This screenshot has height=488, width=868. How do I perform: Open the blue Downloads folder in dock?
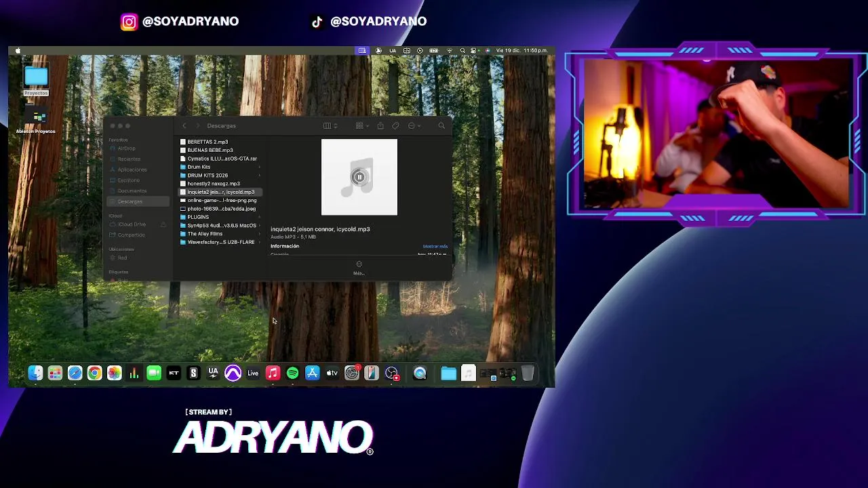[x=448, y=373]
